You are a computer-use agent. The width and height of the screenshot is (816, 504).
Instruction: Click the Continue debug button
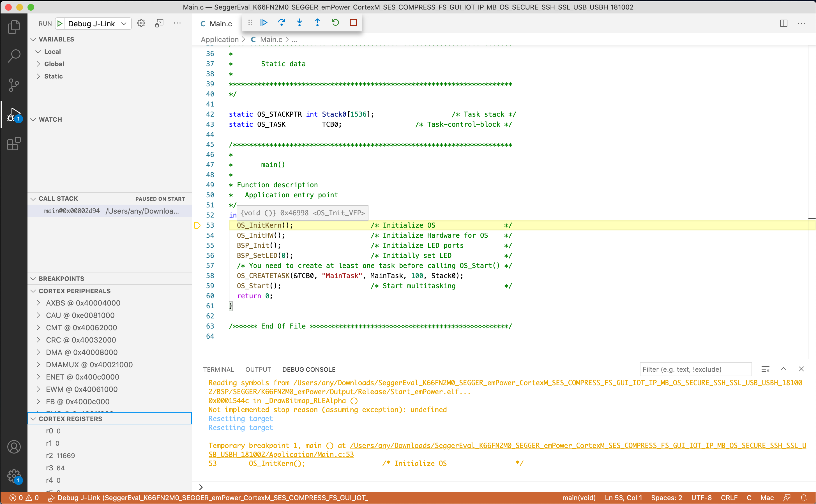point(264,23)
